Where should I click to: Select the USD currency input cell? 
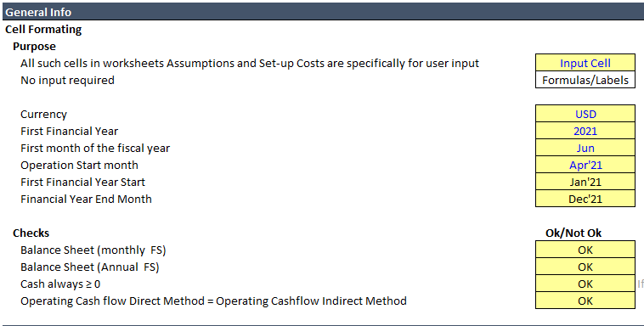585,114
